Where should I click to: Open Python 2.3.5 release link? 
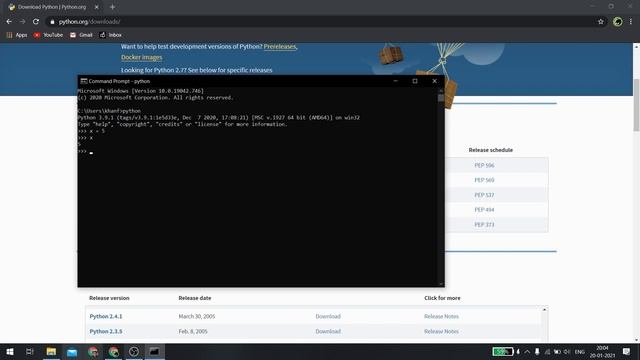click(x=106, y=331)
